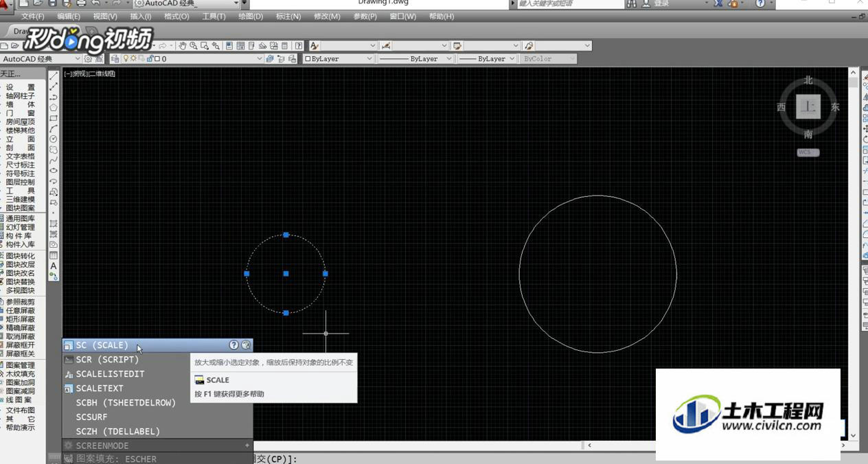Click the vertical scrollbar up arrow

click(853, 71)
